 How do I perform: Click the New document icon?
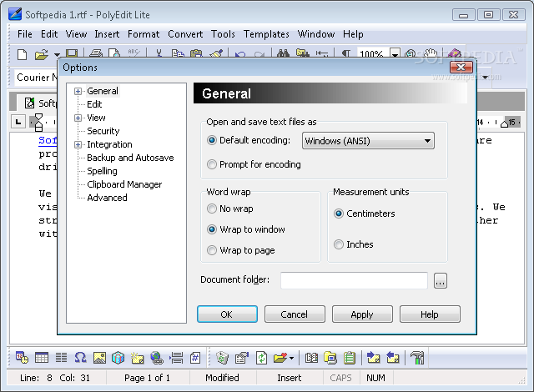click(23, 54)
